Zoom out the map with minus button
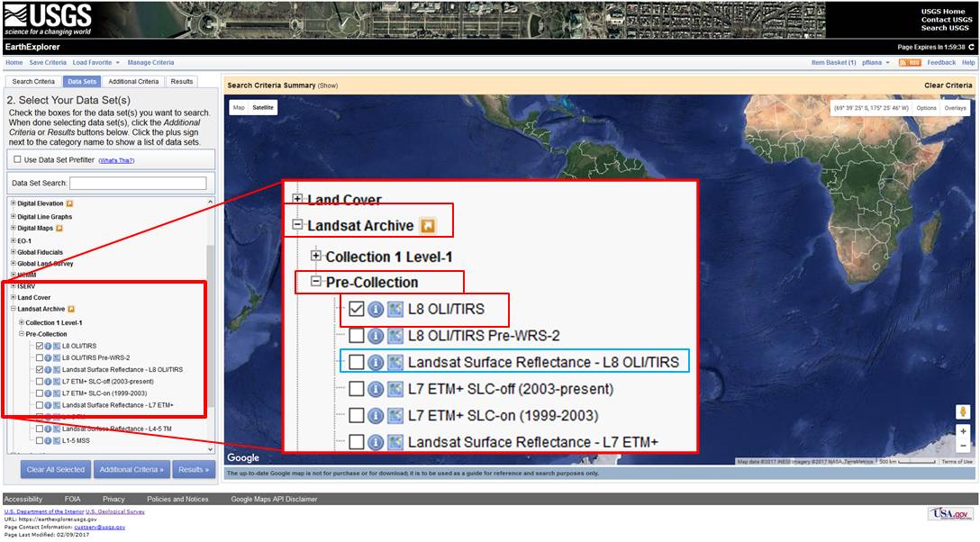The height and width of the screenshot is (542, 980). [x=963, y=446]
